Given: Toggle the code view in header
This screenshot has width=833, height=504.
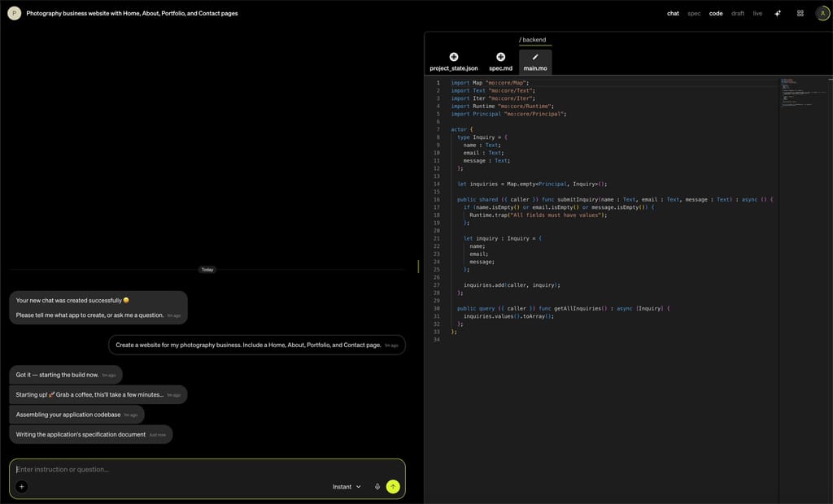Looking at the screenshot, I should [716, 13].
